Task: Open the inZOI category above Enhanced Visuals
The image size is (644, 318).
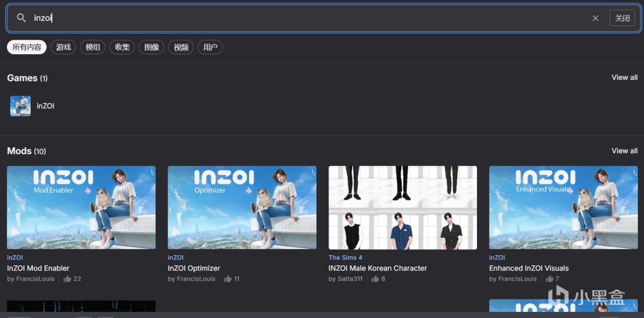Action: pyautogui.click(x=497, y=257)
